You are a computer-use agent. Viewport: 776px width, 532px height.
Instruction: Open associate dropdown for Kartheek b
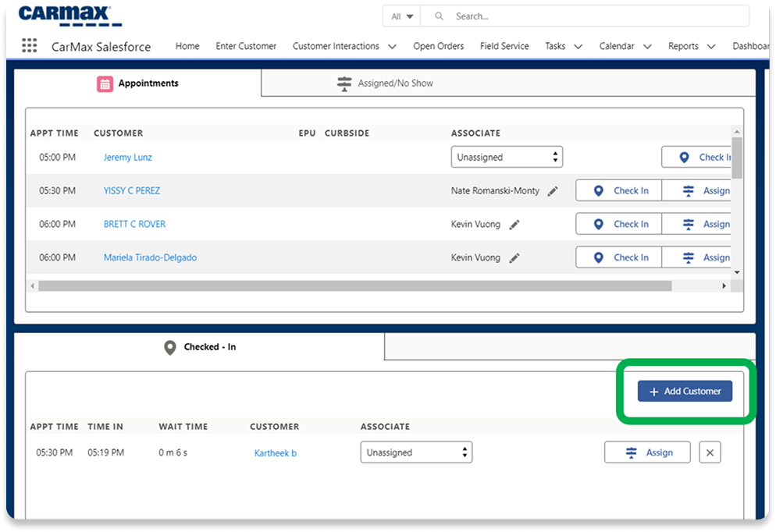click(x=416, y=452)
